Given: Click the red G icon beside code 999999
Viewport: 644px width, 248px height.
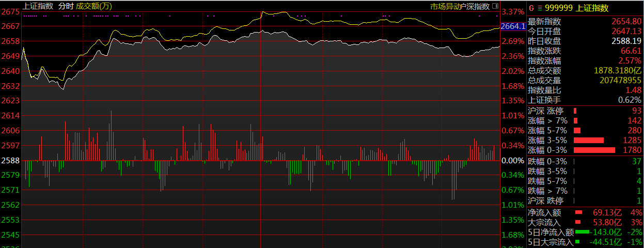Looking at the screenshot, I should 531,8.
